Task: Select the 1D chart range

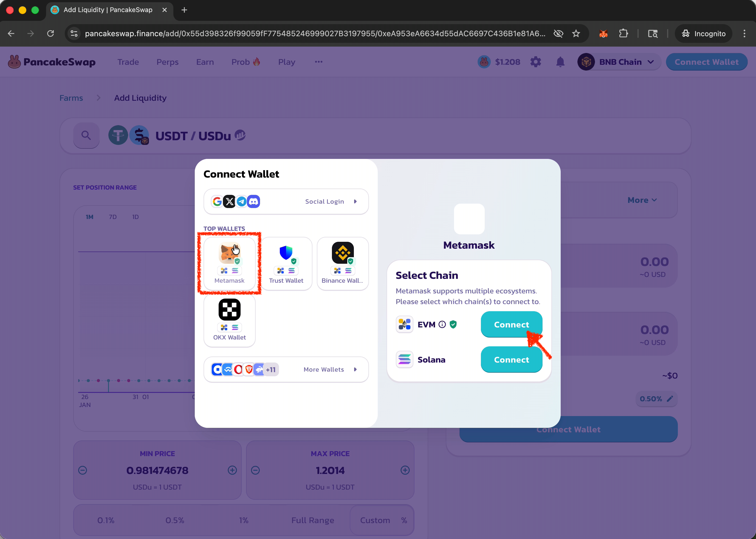Action: pos(135,217)
